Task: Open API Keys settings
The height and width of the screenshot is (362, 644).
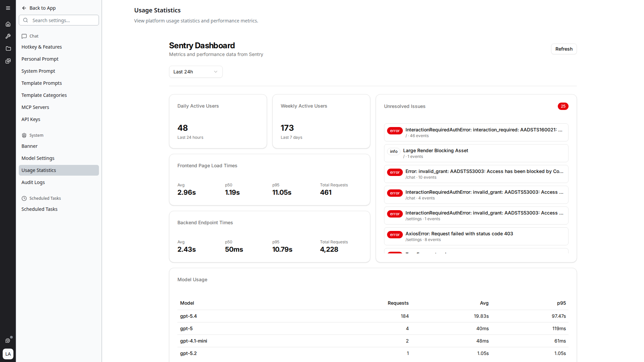Action: pos(59,119)
